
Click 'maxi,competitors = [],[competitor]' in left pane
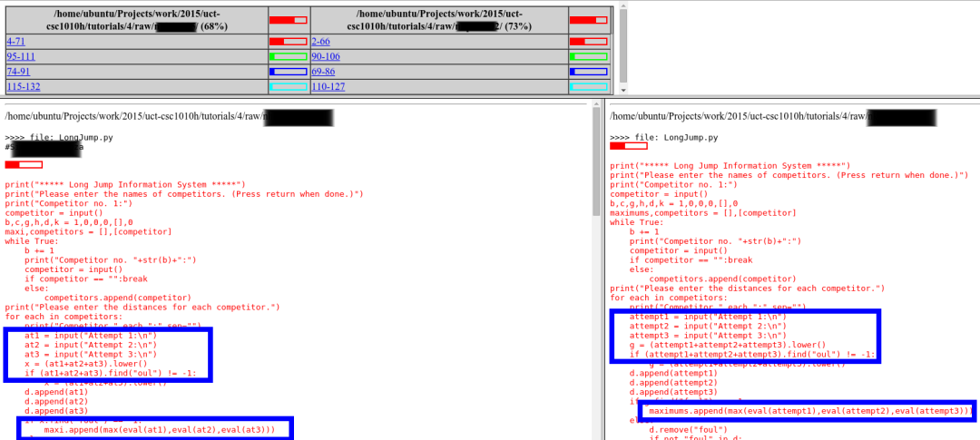[x=88, y=231]
